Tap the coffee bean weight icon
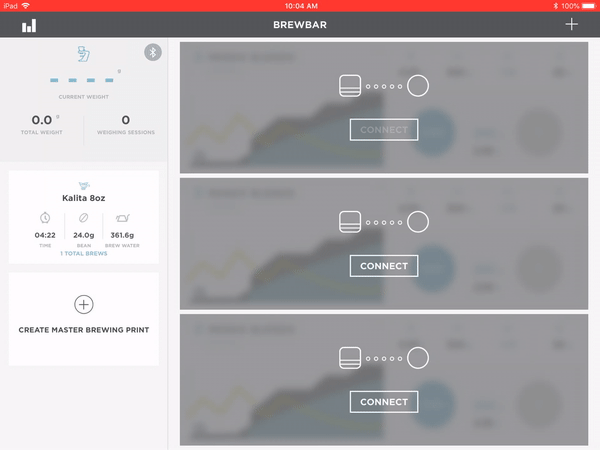The image size is (600, 450). coord(84,218)
